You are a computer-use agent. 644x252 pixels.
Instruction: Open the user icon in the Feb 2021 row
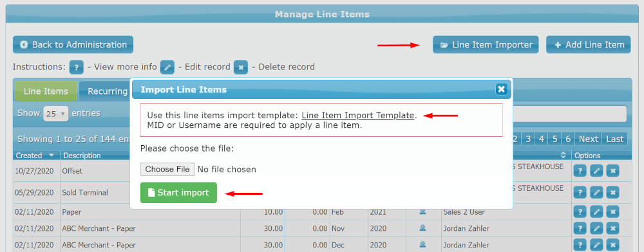(422, 212)
